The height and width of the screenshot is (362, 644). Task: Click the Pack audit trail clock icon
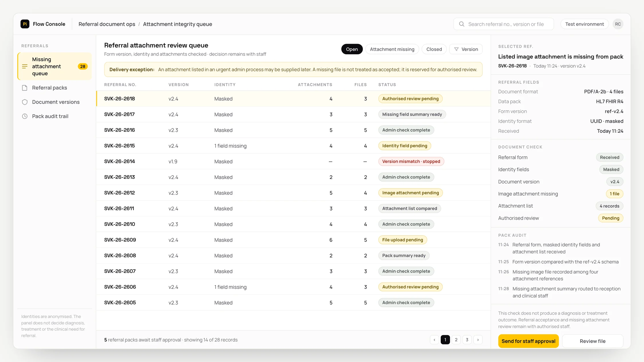tap(25, 116)
